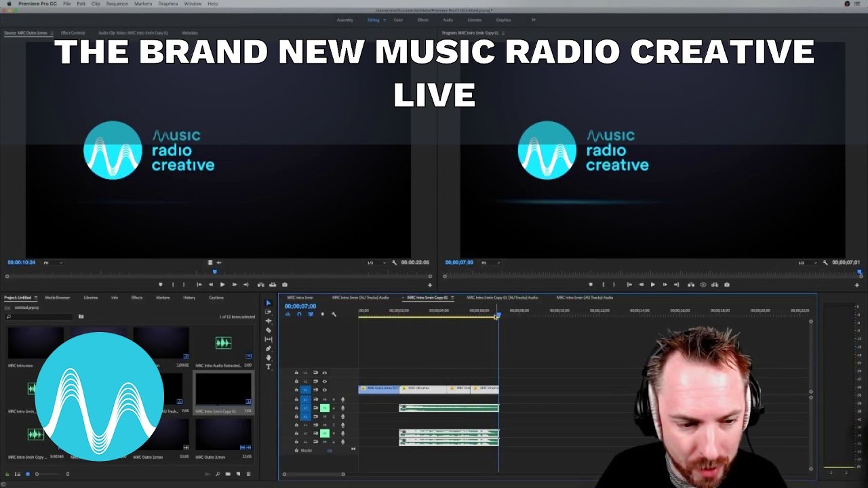Select the Ripple Edit tool

pos(269,321)
